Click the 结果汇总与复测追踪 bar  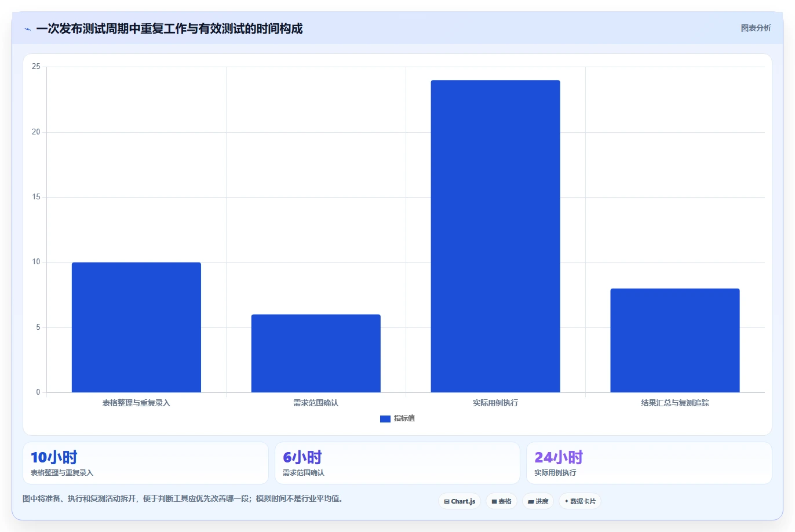[675, 340]
